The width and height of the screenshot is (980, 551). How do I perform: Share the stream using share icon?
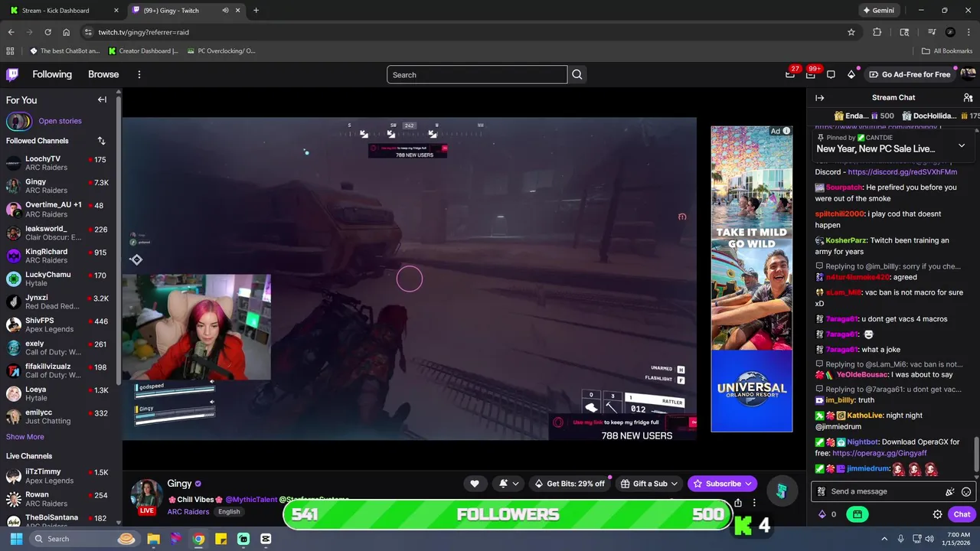coord(738,503)
